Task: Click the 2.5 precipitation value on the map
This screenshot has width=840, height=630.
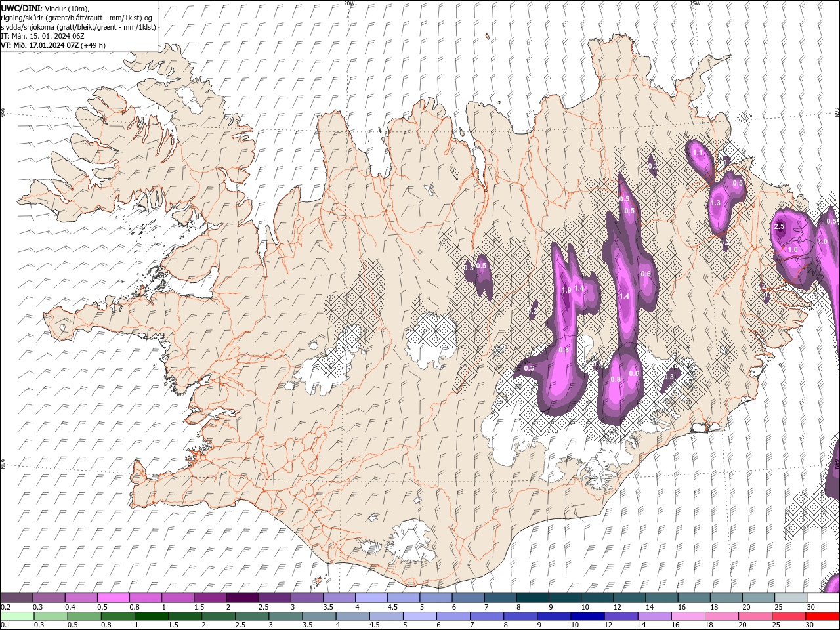Action: click(x=780, y=226)
